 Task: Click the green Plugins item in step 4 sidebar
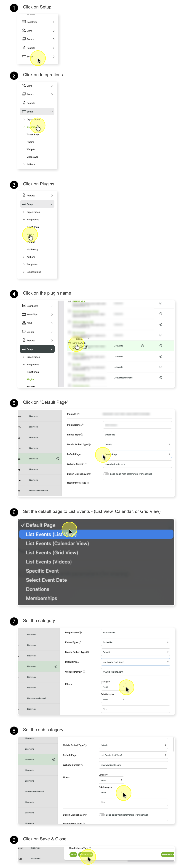pyautogui.click(x=30, y=379)
